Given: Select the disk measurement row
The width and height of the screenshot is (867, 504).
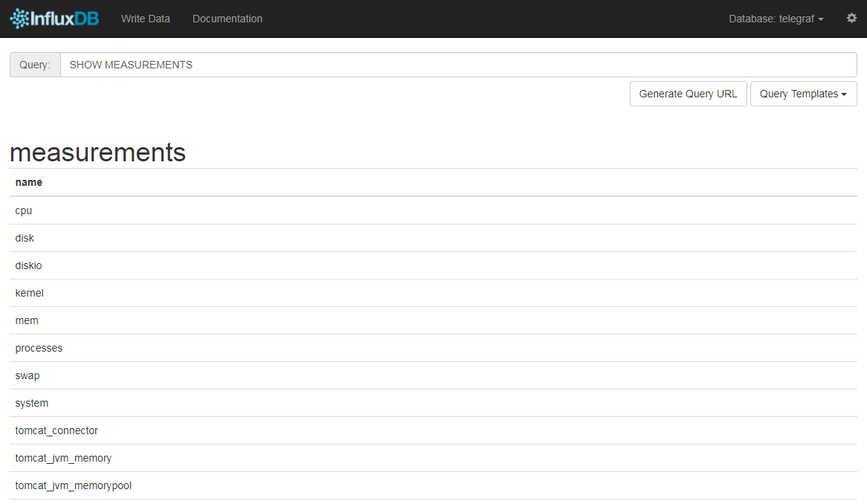Looking at the screenshot, I should (x=25, y=238).
